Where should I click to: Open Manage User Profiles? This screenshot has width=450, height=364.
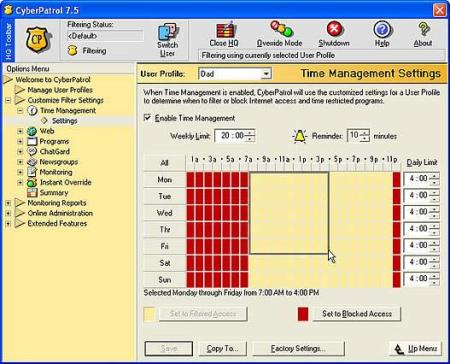pos(60,90)
